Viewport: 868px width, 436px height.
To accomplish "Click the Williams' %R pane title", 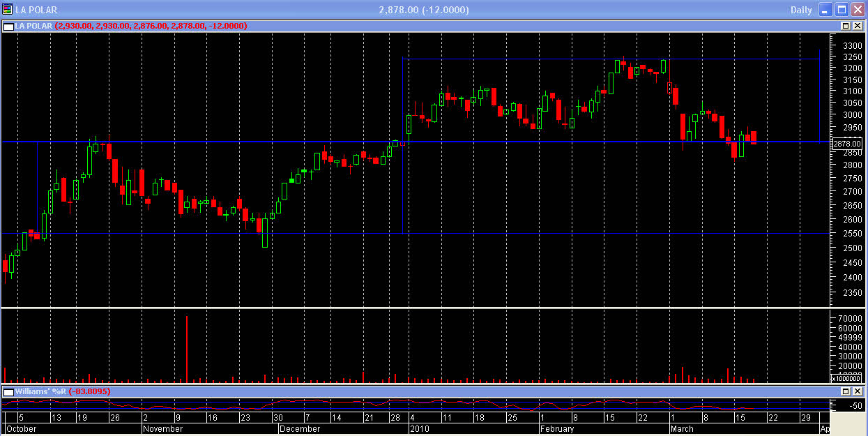I will click(x=40, y=391).
